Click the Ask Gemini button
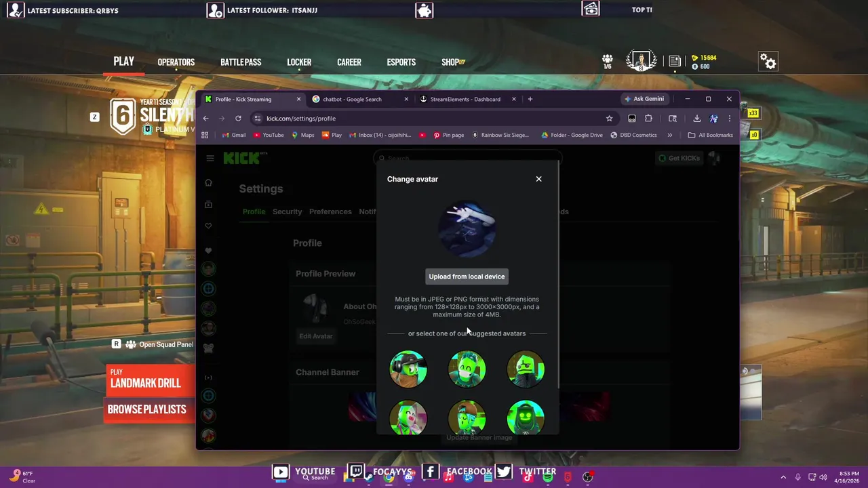This screenshot has width=868, height=488. (644, 99)
